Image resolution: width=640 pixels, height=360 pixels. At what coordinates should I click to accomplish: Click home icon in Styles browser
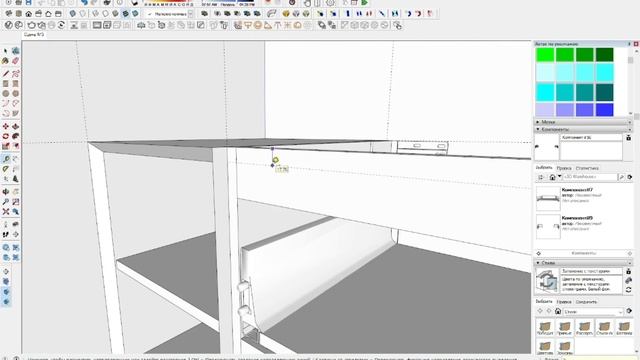coord(558,311)
